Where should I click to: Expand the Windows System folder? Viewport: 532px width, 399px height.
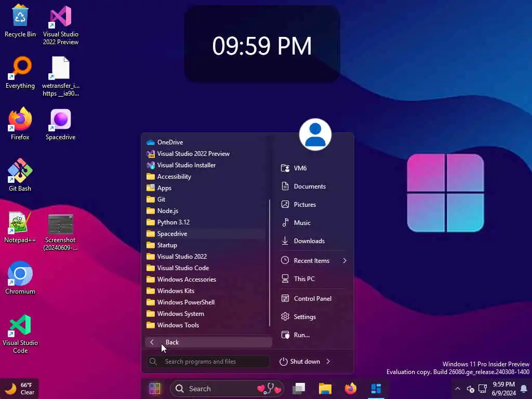point(206,314)
